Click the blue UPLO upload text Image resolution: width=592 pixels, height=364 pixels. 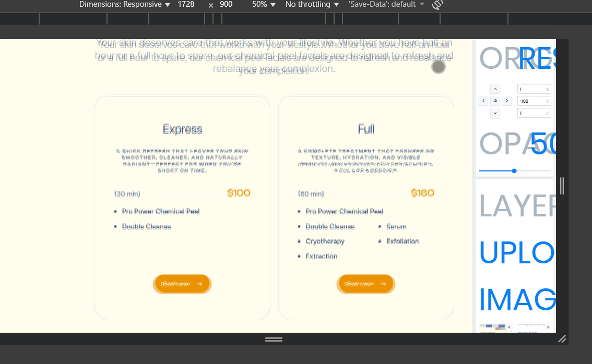pyautogui.click(x=517, y=253)
